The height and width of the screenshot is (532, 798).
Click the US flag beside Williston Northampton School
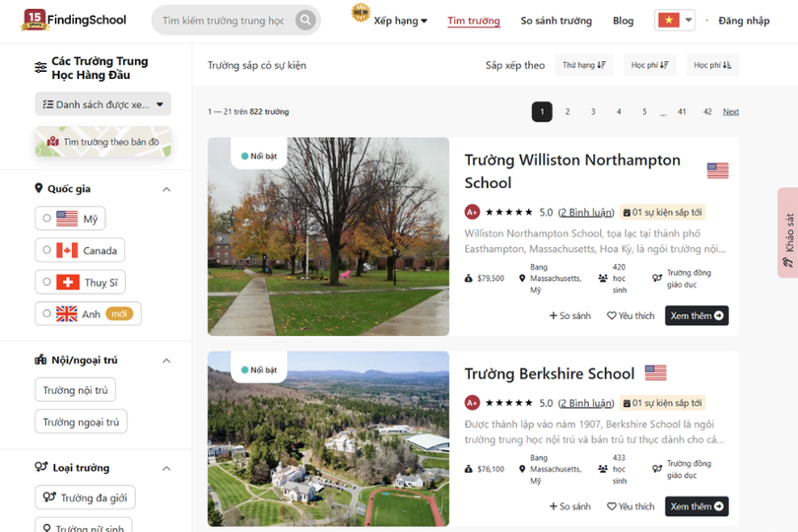pyautogui.click(x=717, y=170)
